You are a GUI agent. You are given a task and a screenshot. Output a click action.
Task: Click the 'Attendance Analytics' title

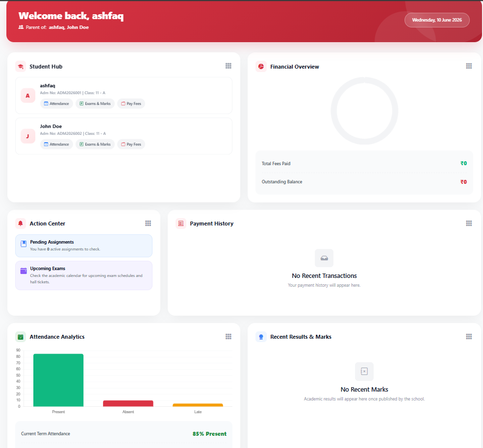coord(57,337)
